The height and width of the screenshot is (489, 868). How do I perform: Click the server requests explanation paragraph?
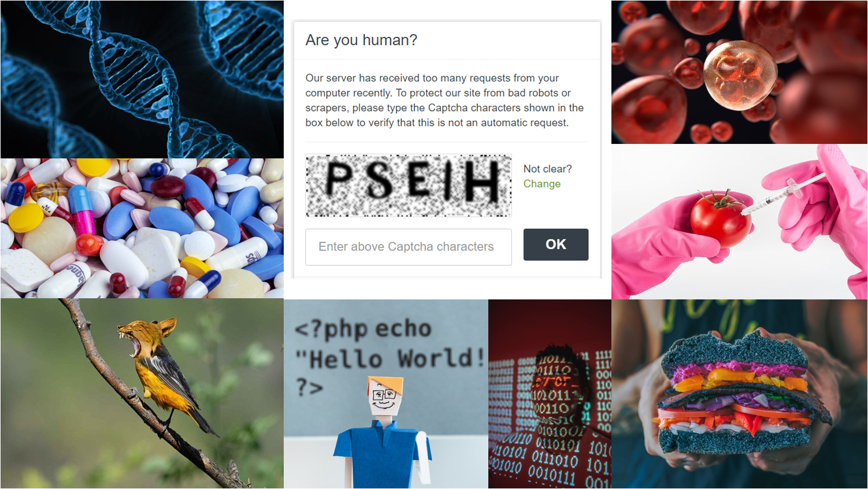tap(444, 100)
